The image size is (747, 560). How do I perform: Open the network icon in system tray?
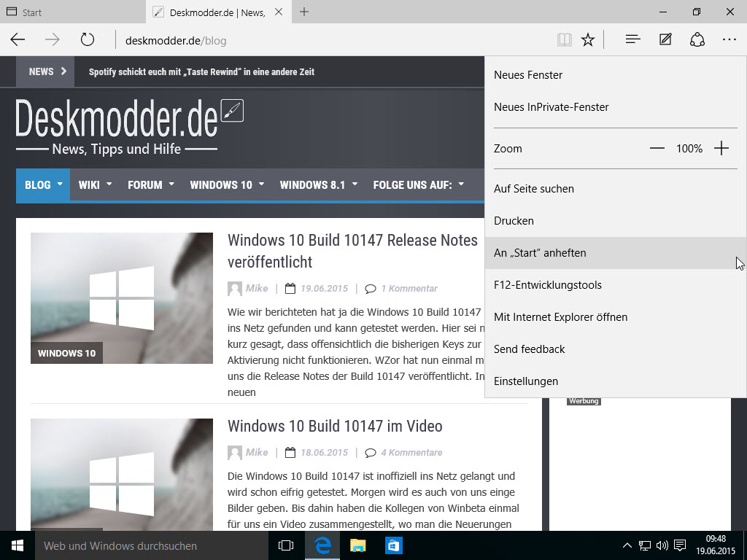coord(645,545)
